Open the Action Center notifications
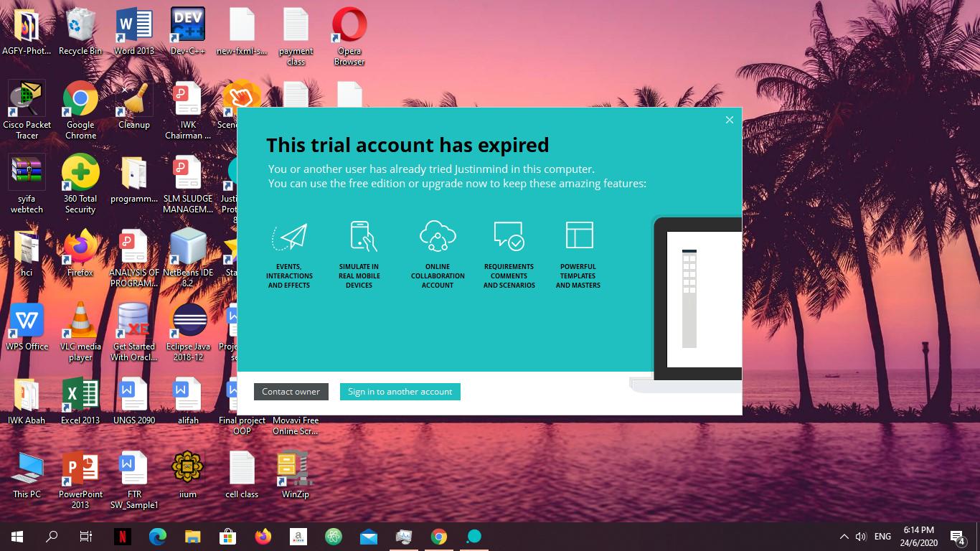 957,537
